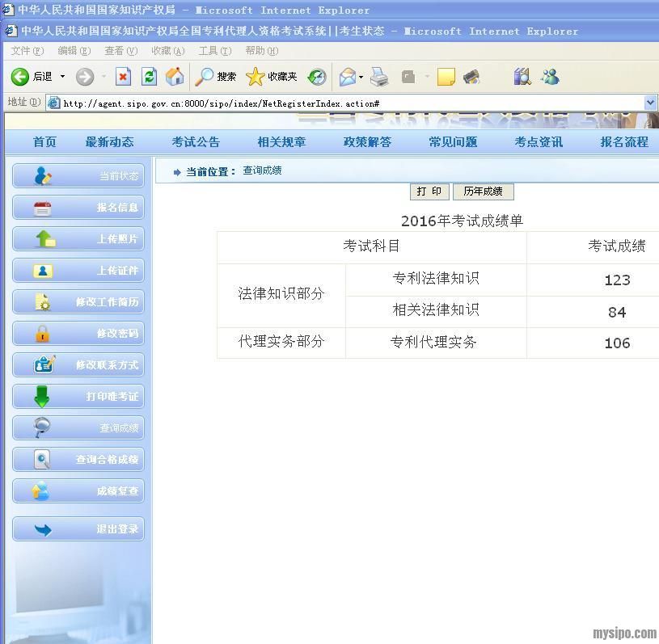The image size is (659, 644).
Task: Open the 文件(F) menu
Action: (27, 50)
